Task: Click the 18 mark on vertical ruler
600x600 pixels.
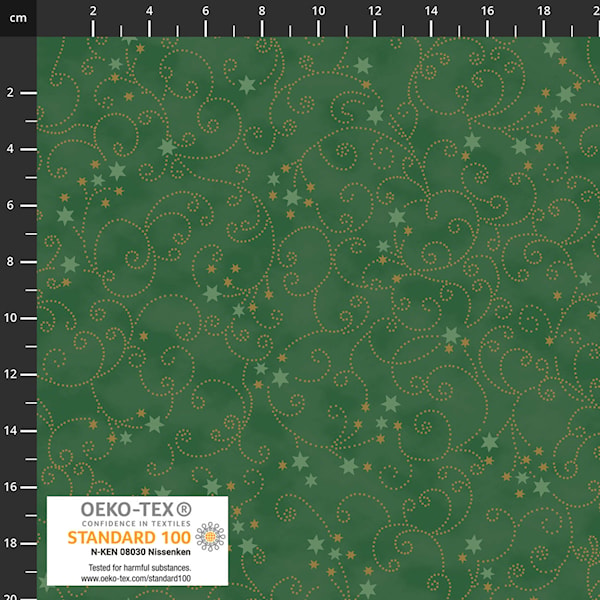Action: [x=10, y=543]
